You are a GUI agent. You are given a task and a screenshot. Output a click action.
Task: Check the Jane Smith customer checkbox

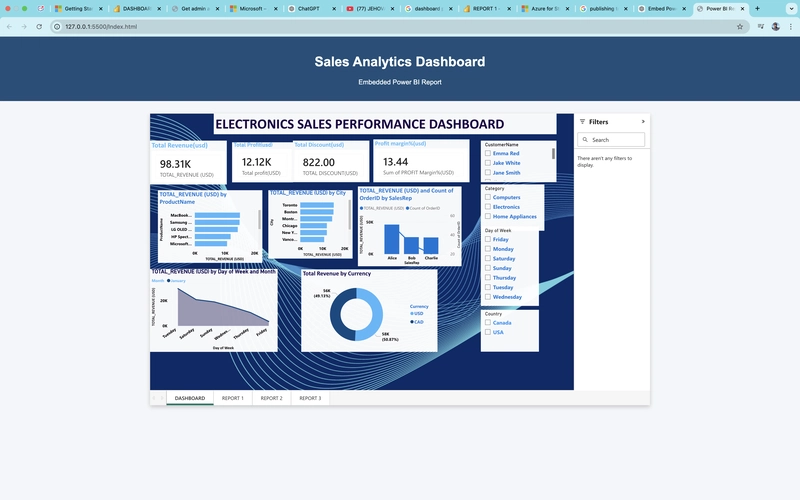488,172
